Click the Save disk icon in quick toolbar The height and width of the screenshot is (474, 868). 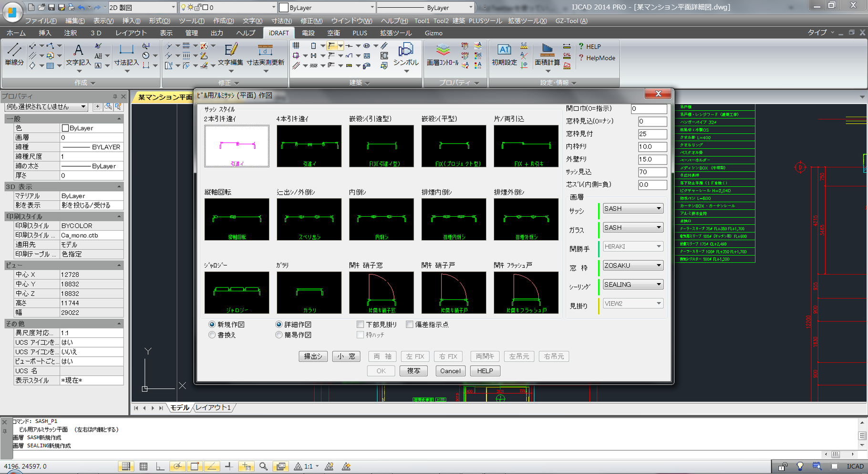[x=52, y=8]
